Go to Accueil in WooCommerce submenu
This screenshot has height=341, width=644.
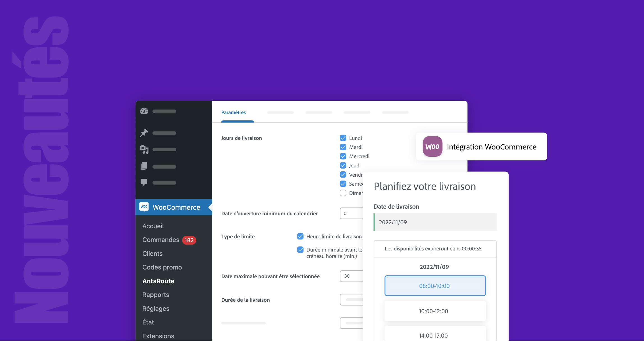153,226
